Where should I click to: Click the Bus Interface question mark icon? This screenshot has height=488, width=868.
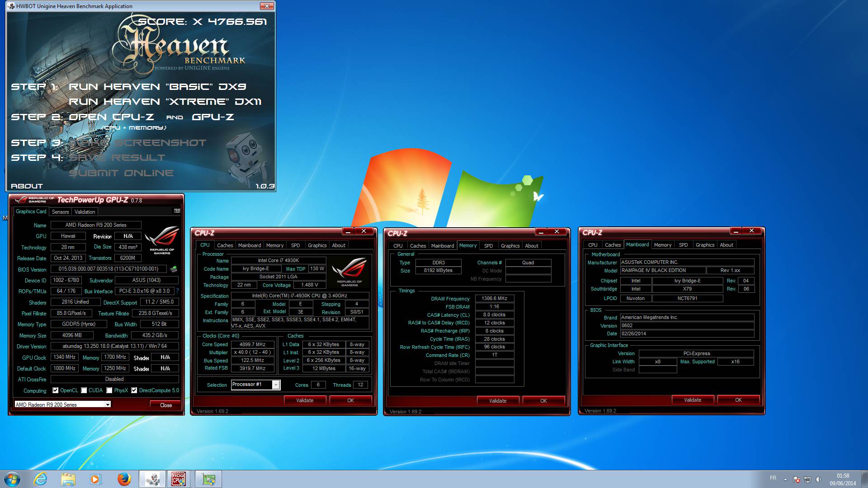pos(177,291)
